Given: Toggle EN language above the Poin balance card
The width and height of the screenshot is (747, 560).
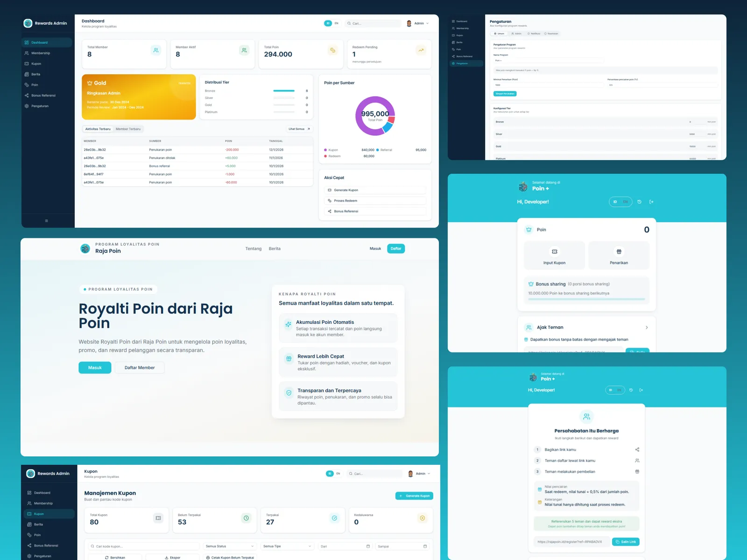Looking at the screenshot, I should (625, 202).
